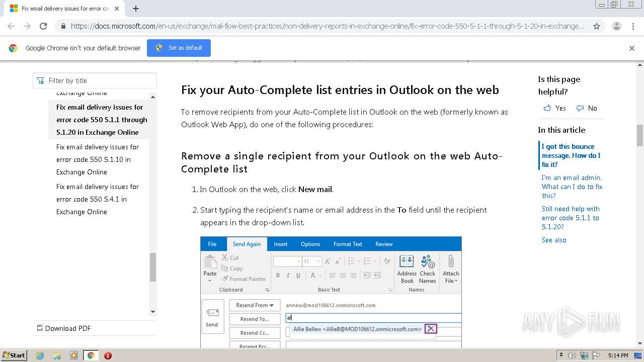Click the page vertical scrollbar thumb
The image size is (644, 362).
(640, 135)
